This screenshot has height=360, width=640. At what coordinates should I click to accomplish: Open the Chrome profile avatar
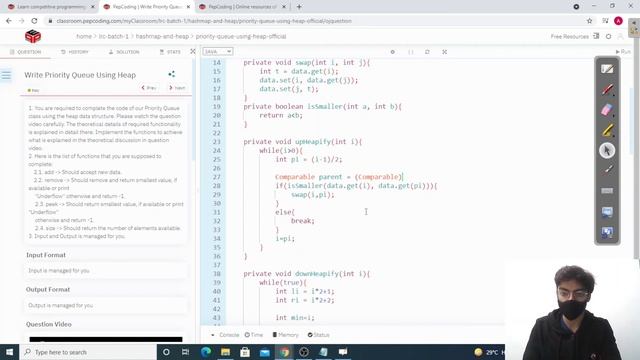(x=618, y=21)
